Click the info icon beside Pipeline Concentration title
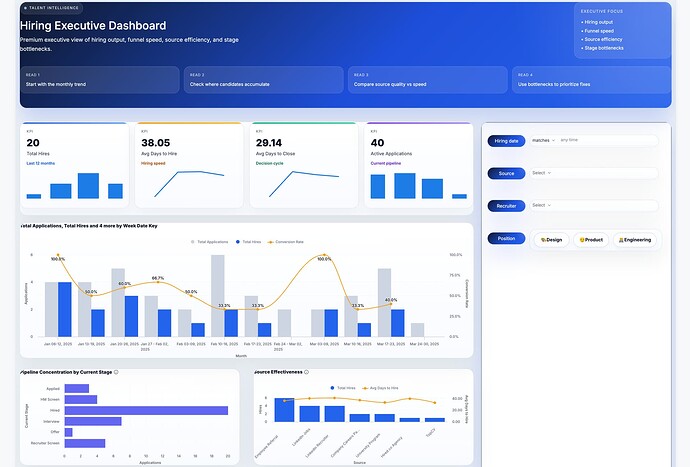 116,372
